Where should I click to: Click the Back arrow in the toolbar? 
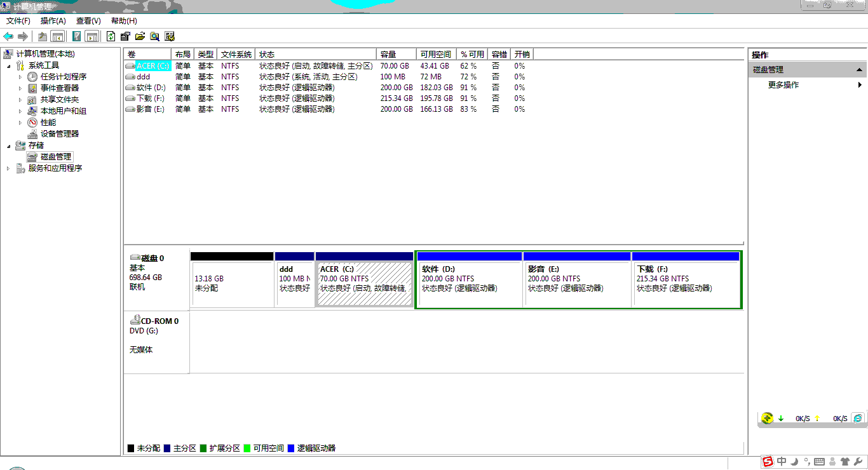coord(8,37)
